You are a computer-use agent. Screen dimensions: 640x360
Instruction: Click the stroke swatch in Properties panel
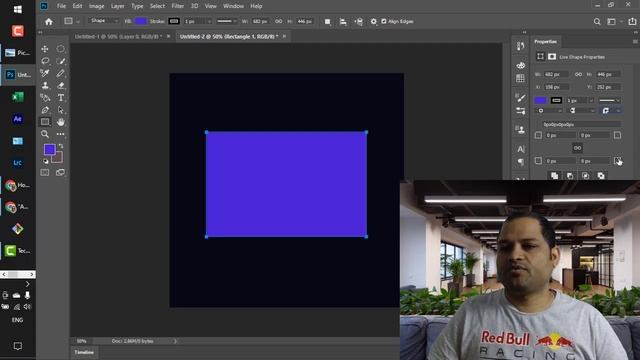click(x=556, y=100)
